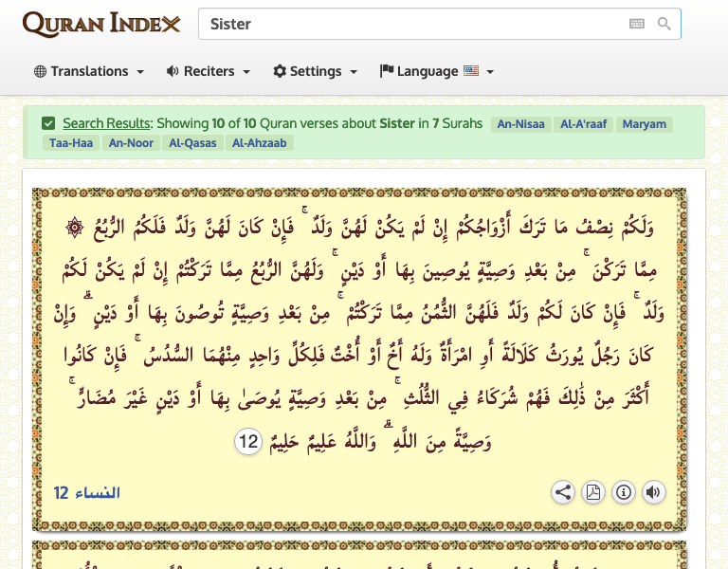This screenshot has width=728, height=569.
Task: Click the verse number 12 marker
Action: pos(248,442)
